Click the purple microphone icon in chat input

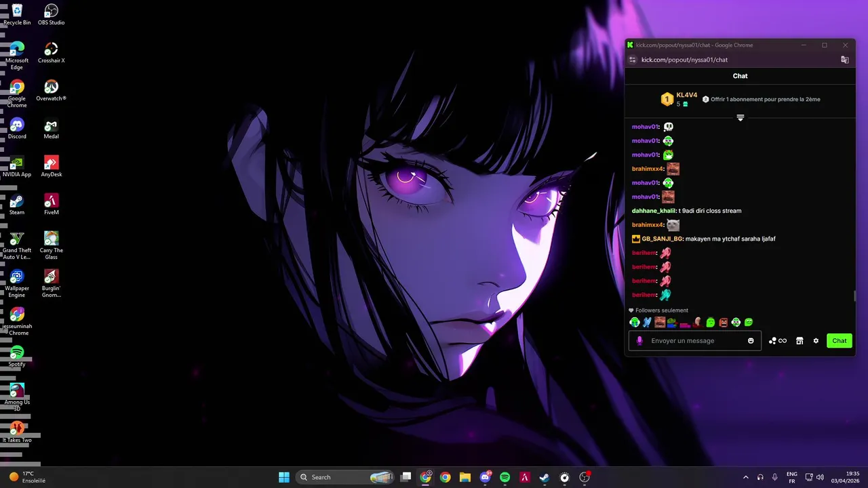[639, 341]
